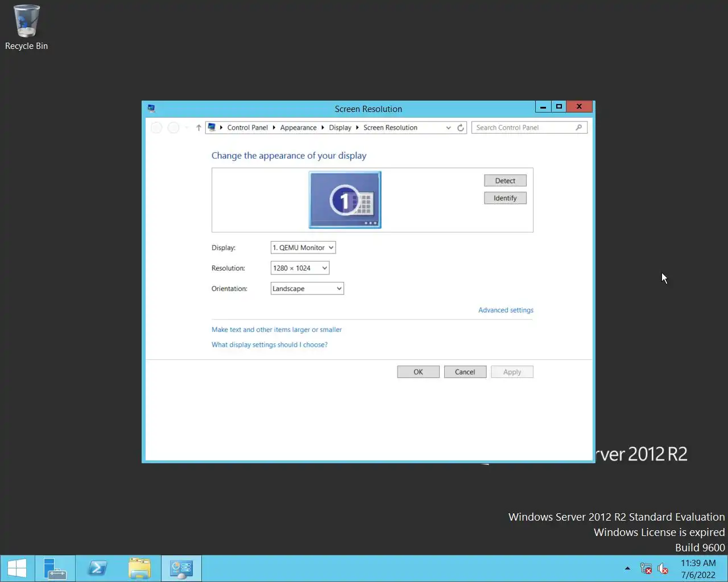728x582 pixels.
Task: Open the Start menu
Action: 17,568
